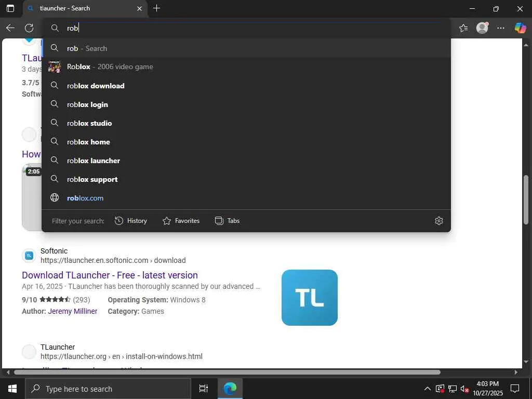Click tlauncher.en.softonic.com URL text
532x399 pixels.
(113, 260)
